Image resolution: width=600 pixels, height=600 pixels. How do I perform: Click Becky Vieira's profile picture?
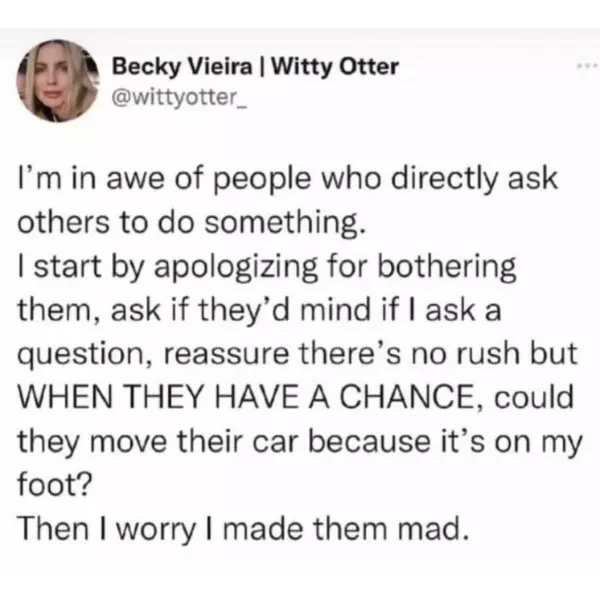(59, 80)
